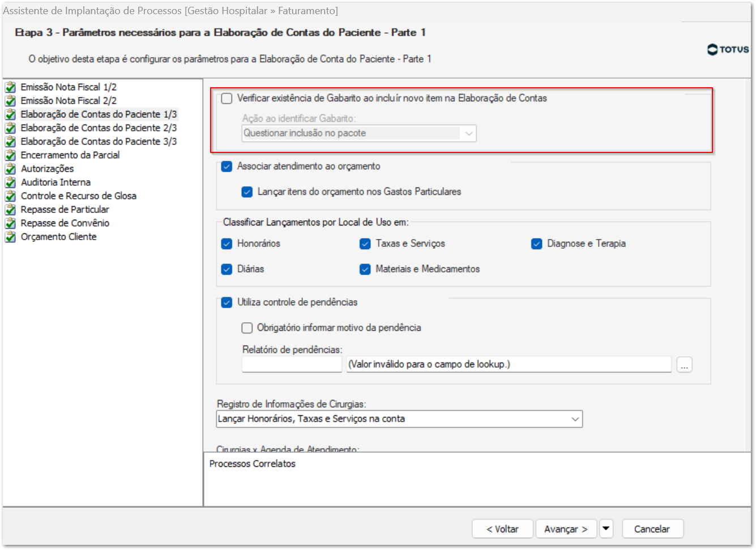756x550 pixels.
Task: Enable Verificar existência de Gabarito checkbox
Action: point(227,99)
